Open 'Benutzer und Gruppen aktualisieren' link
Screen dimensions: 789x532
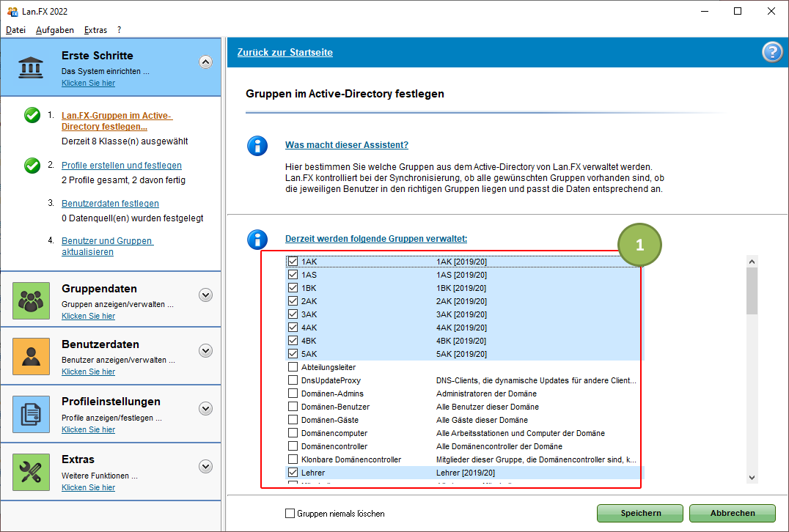(x=108, y=246)
